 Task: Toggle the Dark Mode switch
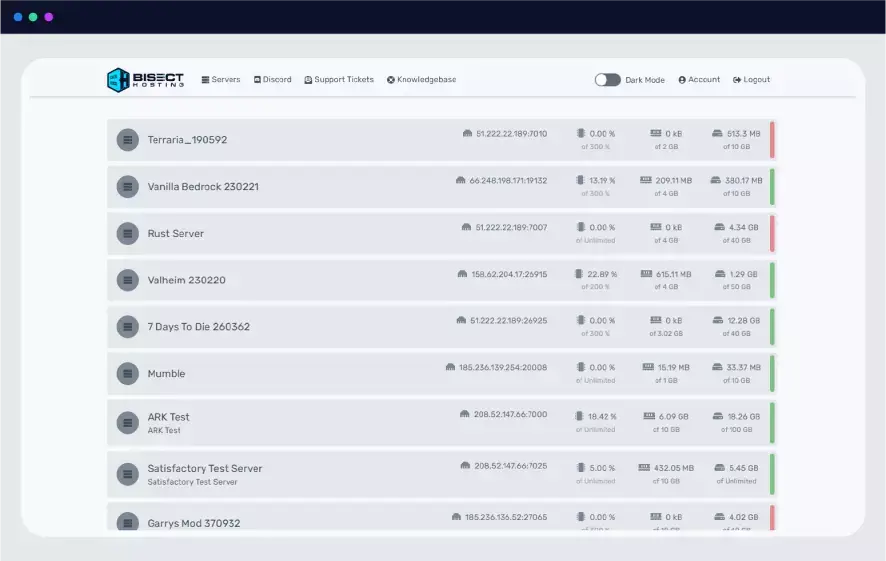(607, 80)
